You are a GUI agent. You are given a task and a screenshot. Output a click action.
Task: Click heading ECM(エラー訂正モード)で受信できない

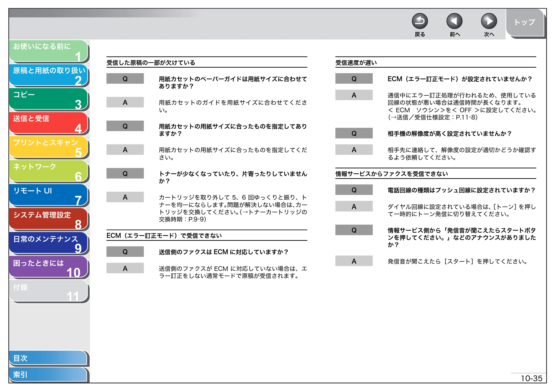pyautogui.click(x=164, y=236)
